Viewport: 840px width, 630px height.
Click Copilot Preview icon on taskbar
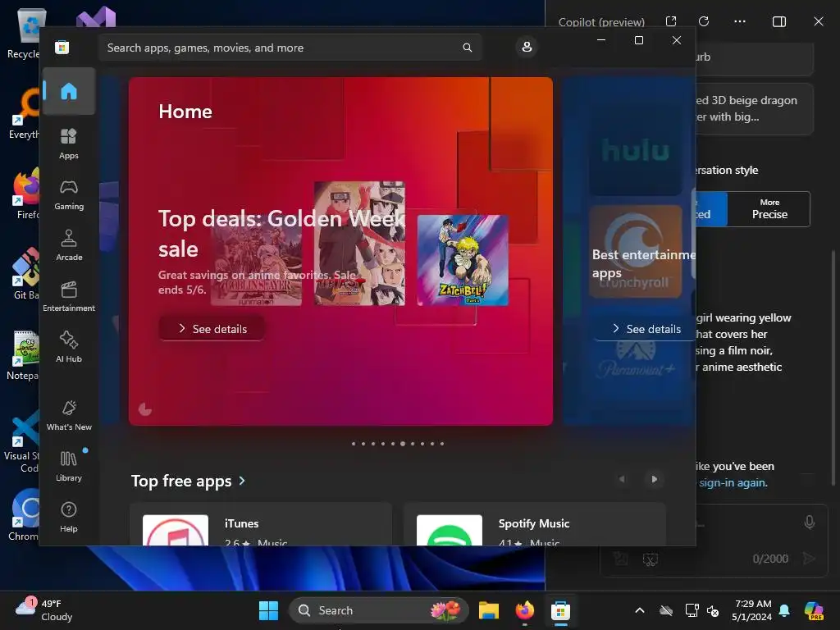(814, 610)
